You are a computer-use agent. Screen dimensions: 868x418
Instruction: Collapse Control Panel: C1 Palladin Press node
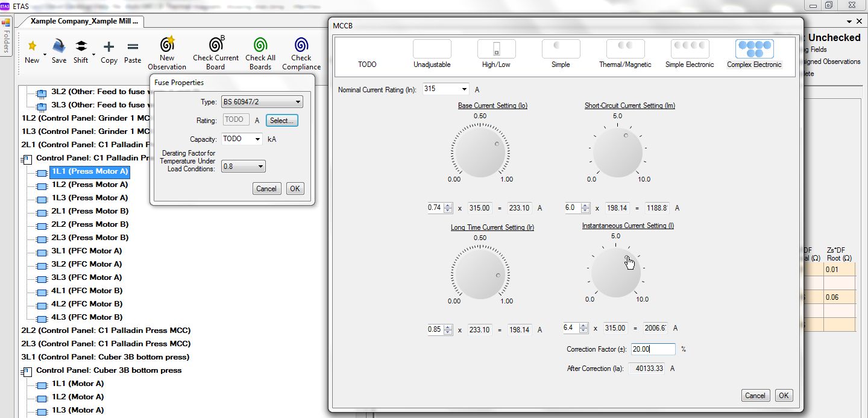click(x=27, y=159)
